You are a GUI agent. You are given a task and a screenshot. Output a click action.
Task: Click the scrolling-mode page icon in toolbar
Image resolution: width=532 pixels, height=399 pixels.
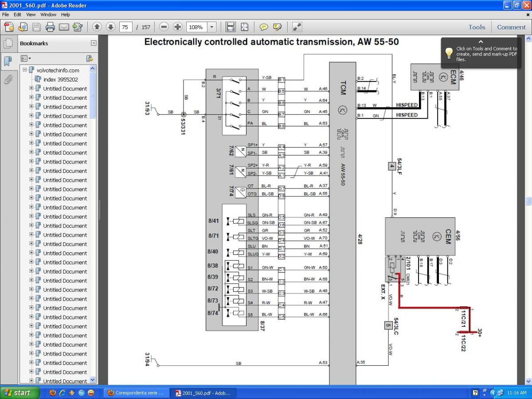point(231,27)
